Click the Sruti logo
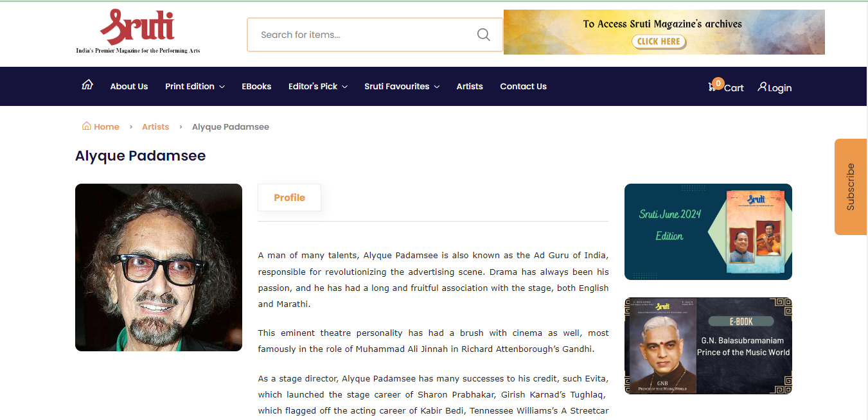This screenshot has height=420, width=868. [x=138, y=31]
